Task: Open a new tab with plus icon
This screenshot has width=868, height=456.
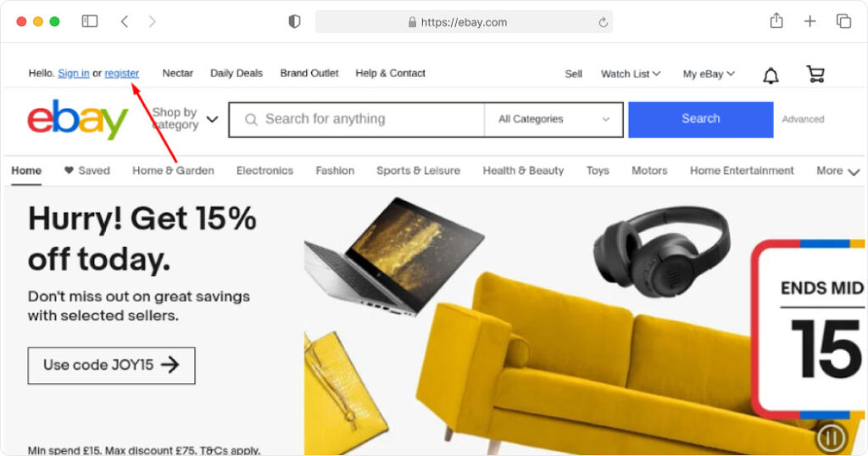Action: coord(810,21)
